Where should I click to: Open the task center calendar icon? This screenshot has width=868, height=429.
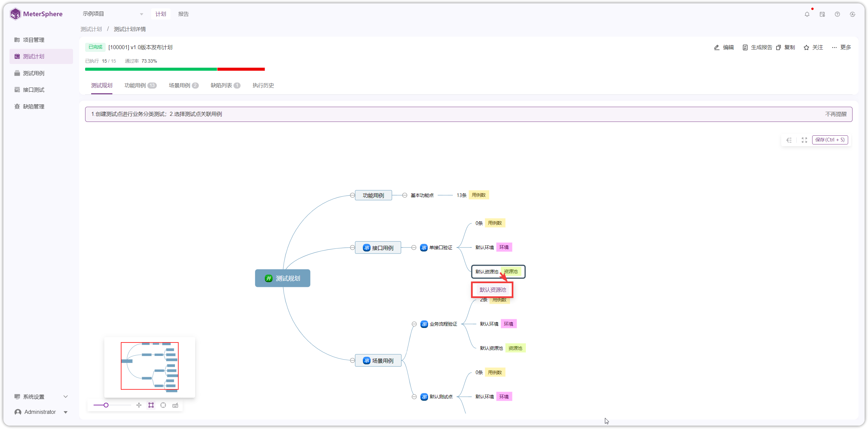pyautogui.click(x=822, y=14)
